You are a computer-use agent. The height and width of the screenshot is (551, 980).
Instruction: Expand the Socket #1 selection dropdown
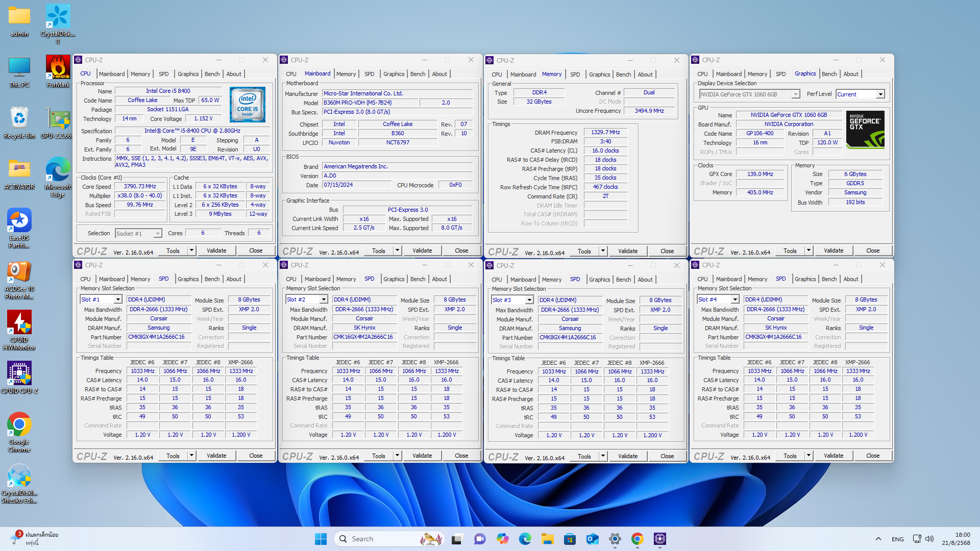click(x=158, y=234)
